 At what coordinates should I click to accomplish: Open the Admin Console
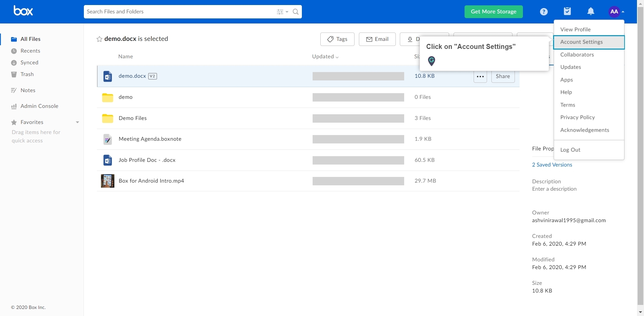click(39, 106)
